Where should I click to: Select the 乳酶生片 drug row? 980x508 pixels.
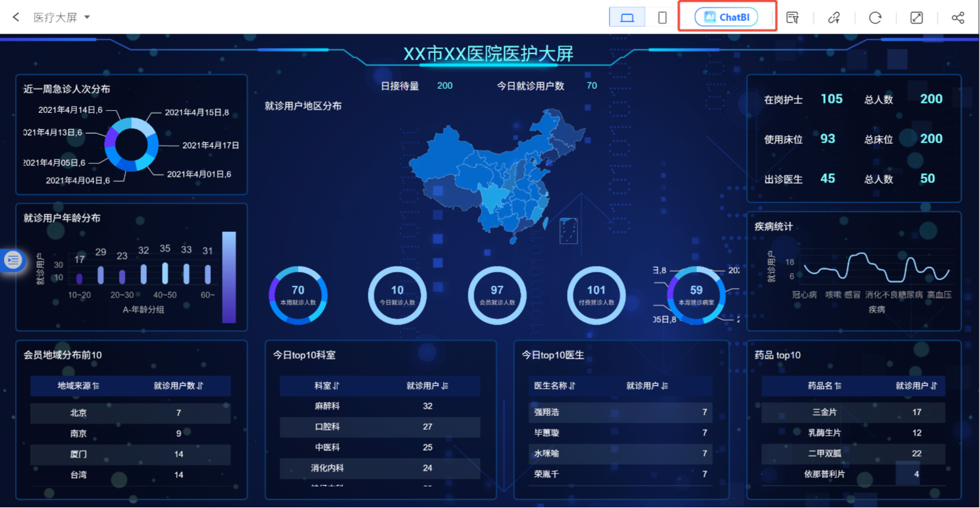coord(853,433)
